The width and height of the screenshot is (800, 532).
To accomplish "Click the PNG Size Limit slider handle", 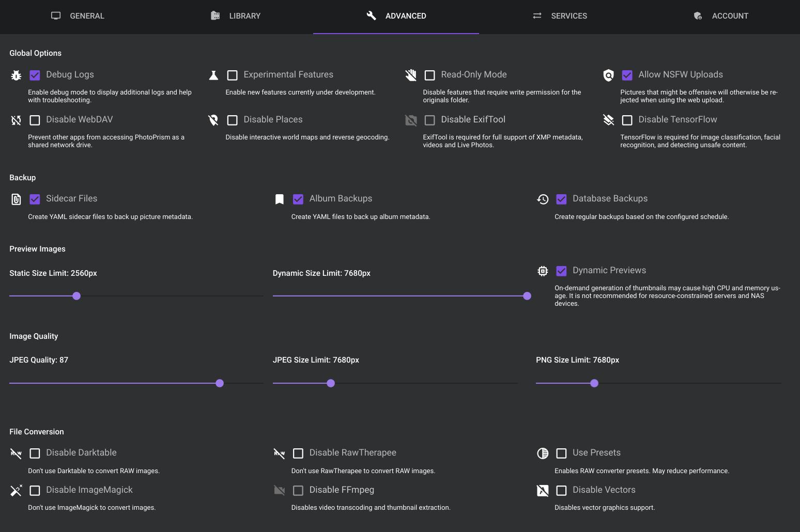I will [x=594, y=383].
